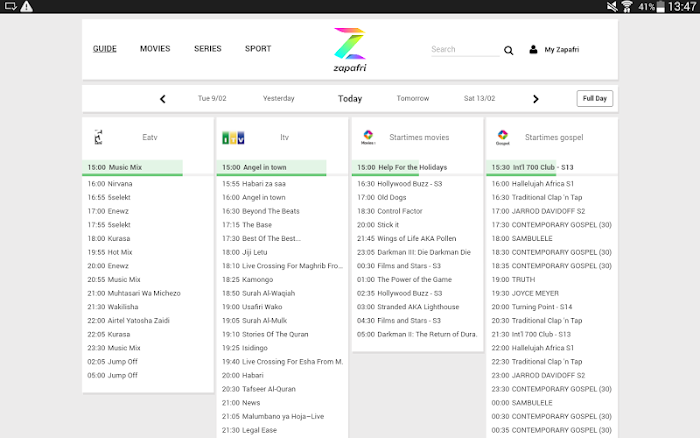The image size is (700, 438).
Task: Select 21:45 Wings of Life AKA Pollen
Action: 406,238
